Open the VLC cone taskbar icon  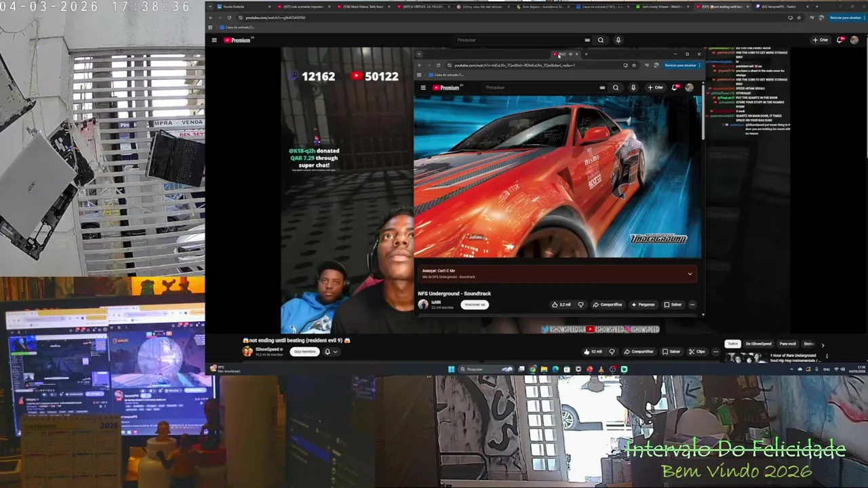coord(601,369)
